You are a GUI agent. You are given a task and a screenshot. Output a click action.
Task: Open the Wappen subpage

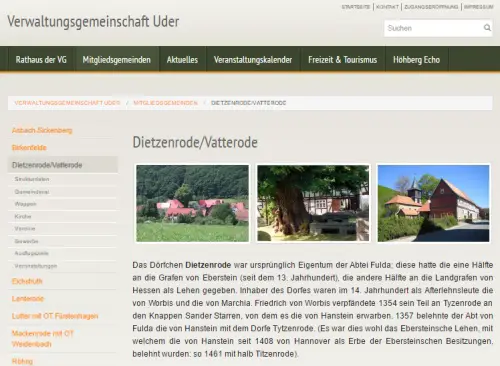tap(26, 204)
